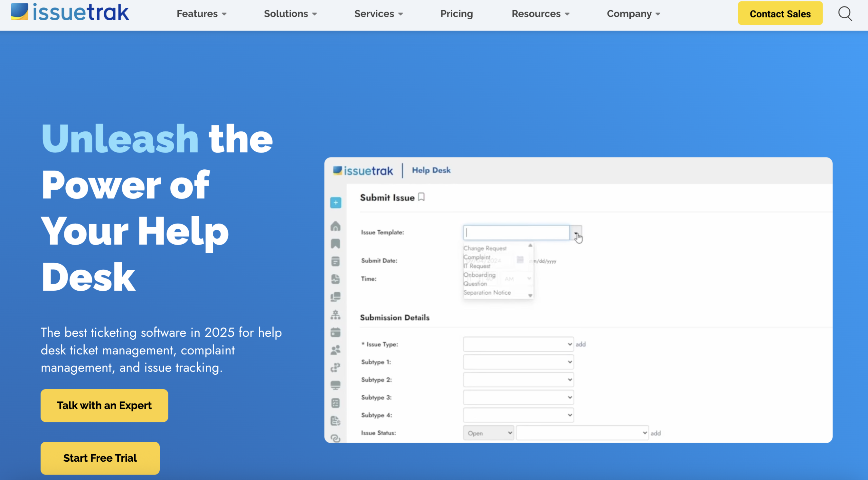
Task: Click the Contact Sales button
Action: click(780, 14)
